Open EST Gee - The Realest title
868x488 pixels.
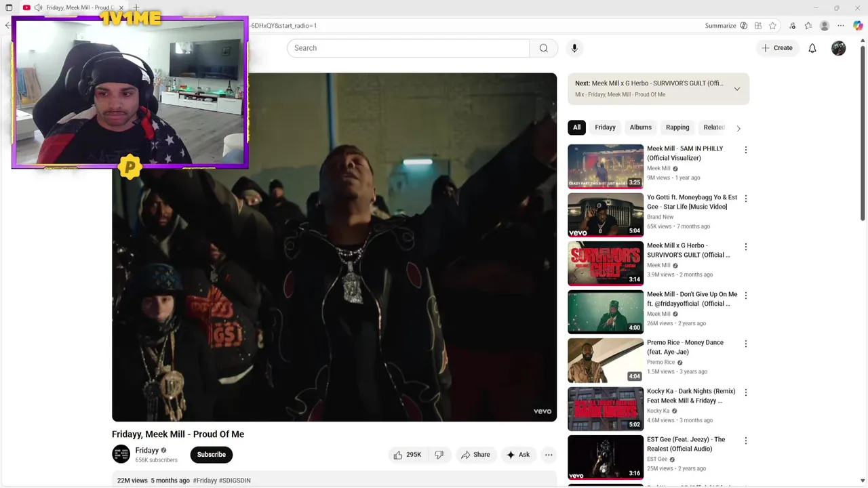coord(686,444)
